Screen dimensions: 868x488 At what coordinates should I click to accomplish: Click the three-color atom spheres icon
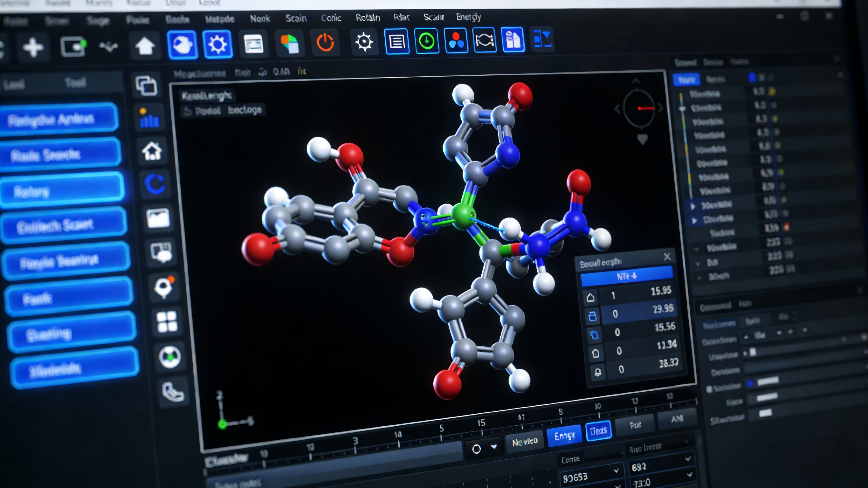tap(456, 41)
